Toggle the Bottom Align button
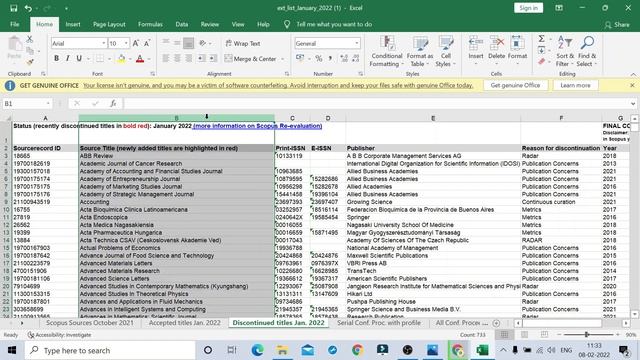The height and width of the screenshot is (360, 640). (188, 43)
